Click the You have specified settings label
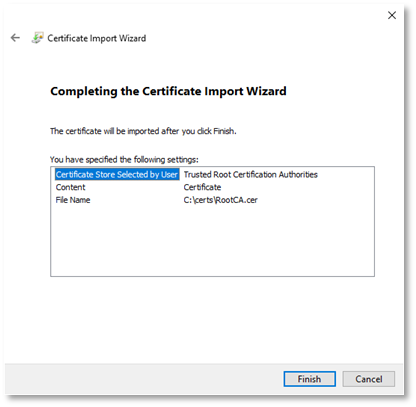 pyautogui.click(x=124, y=160)
